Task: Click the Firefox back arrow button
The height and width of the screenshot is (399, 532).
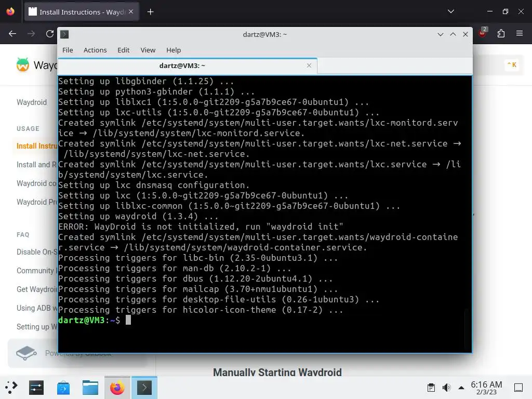Action: click(12, 34)
